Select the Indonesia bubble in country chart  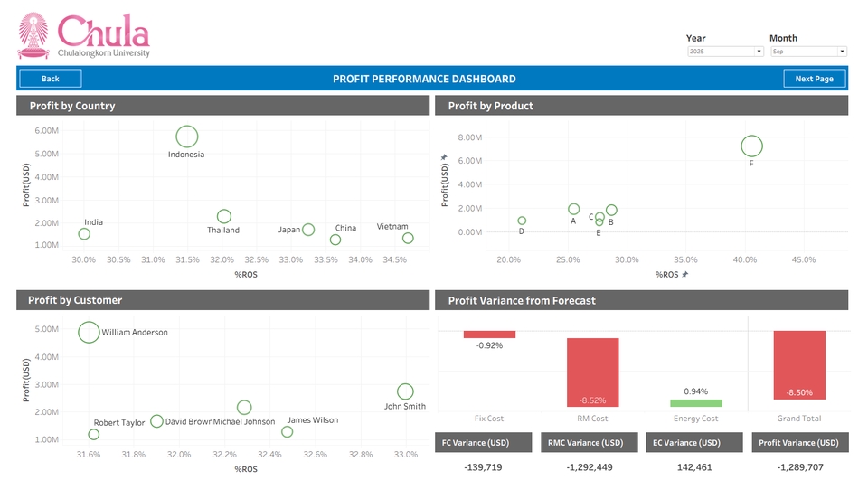186,137
